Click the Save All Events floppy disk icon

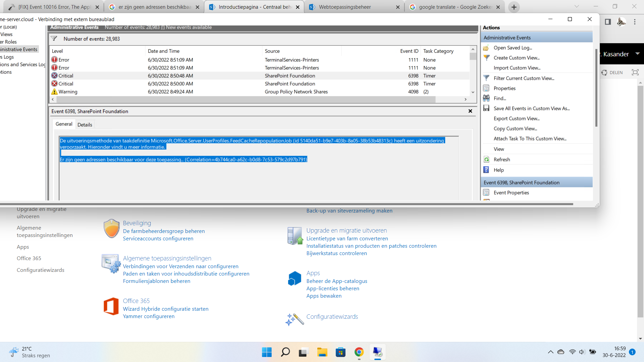(x=486, y=108)
